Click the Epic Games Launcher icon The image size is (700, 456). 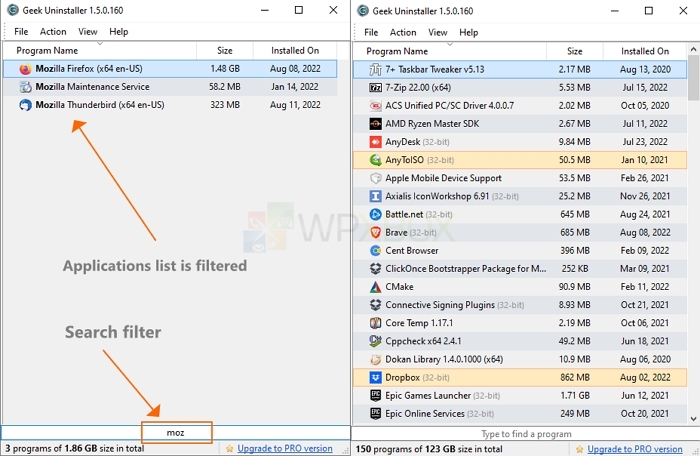point(375,395)
